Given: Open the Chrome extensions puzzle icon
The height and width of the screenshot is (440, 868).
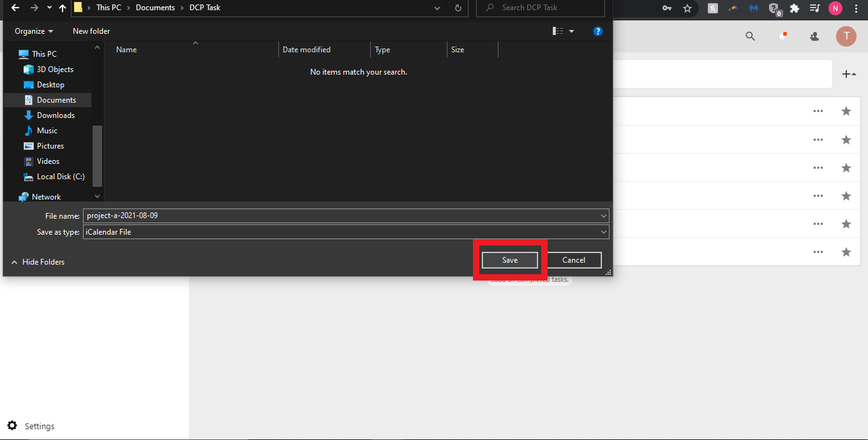Looking at the screenshot, I should coord(795,8).
